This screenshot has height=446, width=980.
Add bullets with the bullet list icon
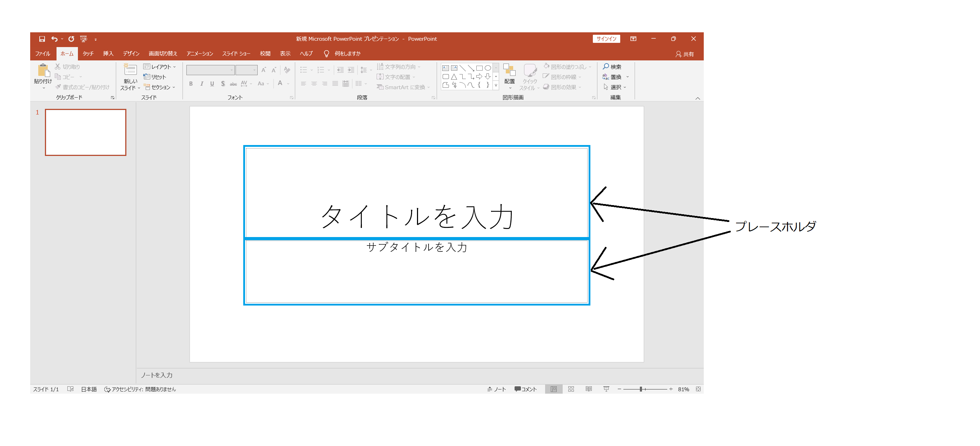(x=303, y=70)
